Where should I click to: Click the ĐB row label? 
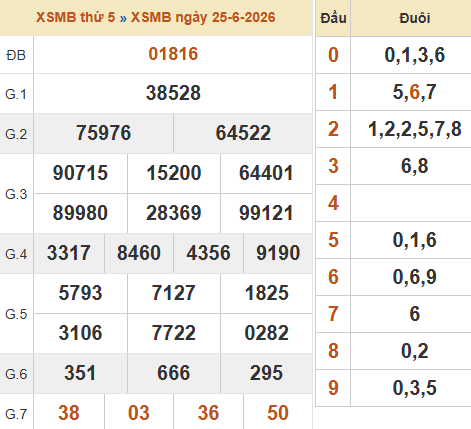click(16, 55)
